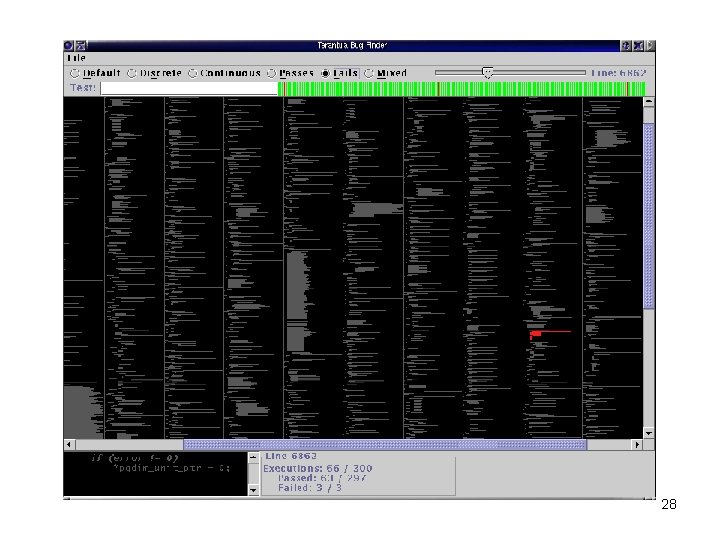Click the horizontal scroll-left arrow
The width and height of the screenshot is (720, 540).
(69, 444)
